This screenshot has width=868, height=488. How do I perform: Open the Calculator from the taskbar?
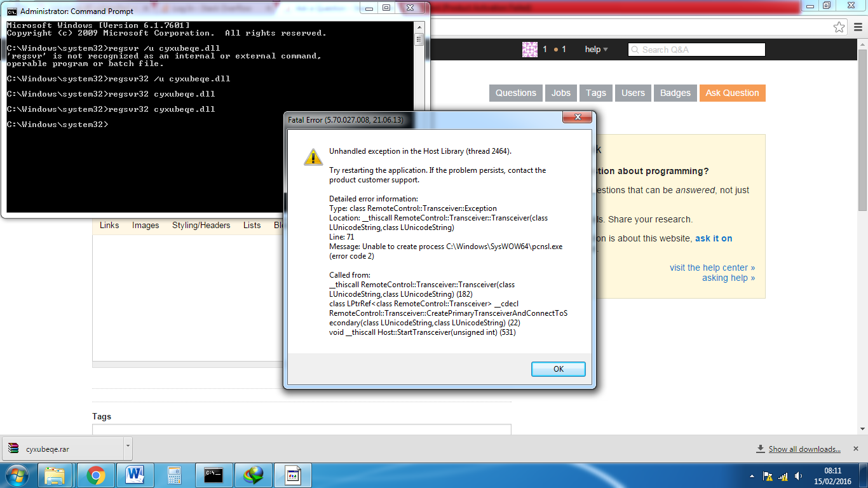coord(174,475)
